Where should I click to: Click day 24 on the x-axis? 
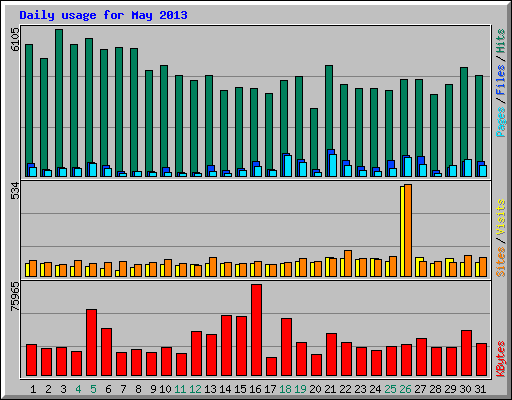375,389
